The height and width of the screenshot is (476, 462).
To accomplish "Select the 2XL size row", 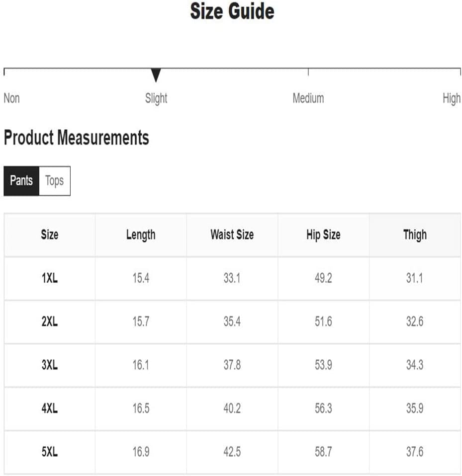I will point(49,321).
